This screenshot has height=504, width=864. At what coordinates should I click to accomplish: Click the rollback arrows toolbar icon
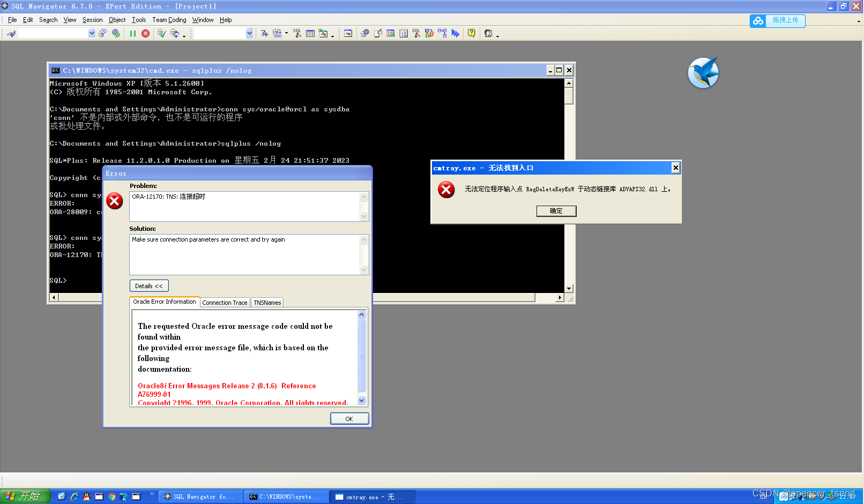click(175, 33)
